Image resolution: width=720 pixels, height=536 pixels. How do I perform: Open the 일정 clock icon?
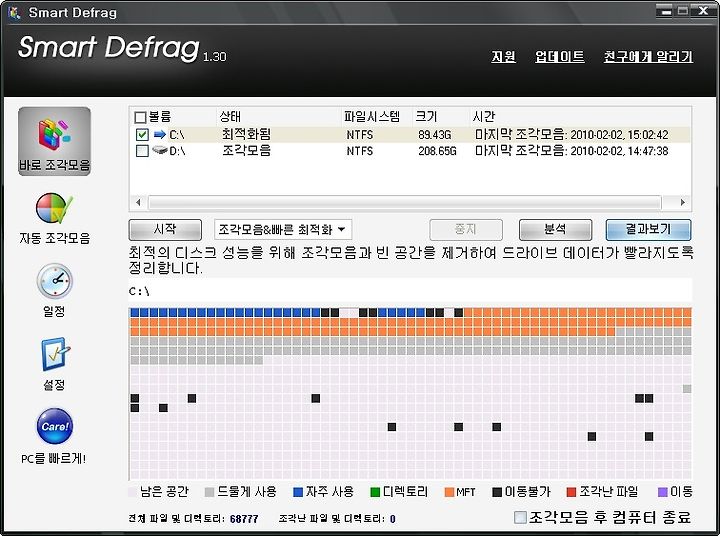click(55, 281)
